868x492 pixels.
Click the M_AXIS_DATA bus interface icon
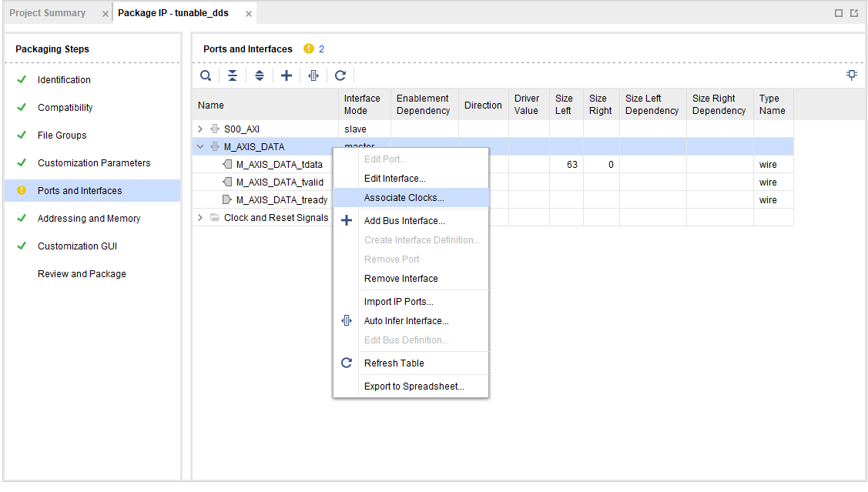[x=215, y=146]
